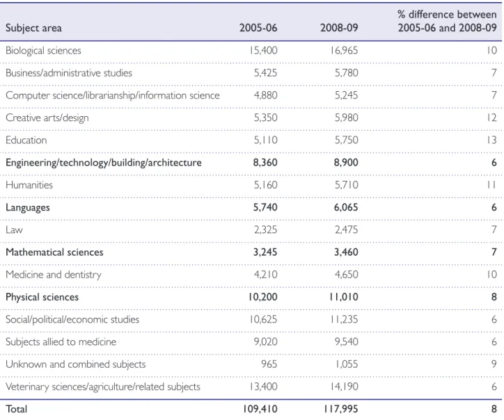
Task: Click the value 5,350
Action: coord(265,118)
